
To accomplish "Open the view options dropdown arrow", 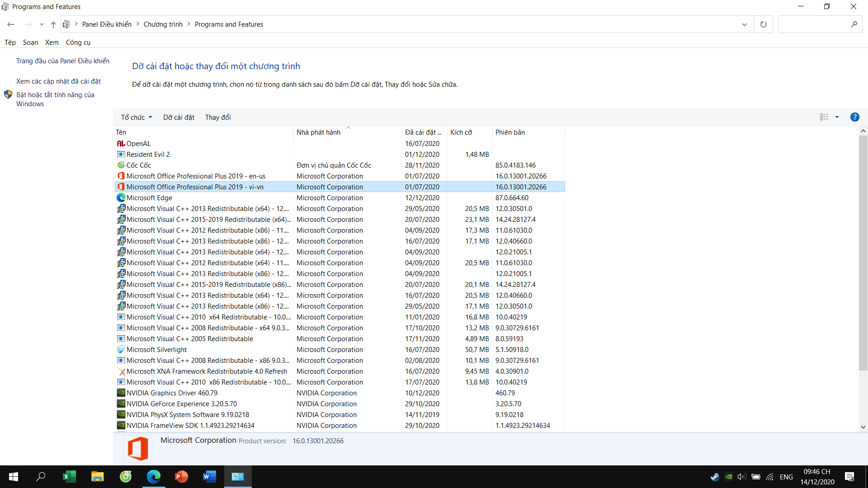I will 837,117.
